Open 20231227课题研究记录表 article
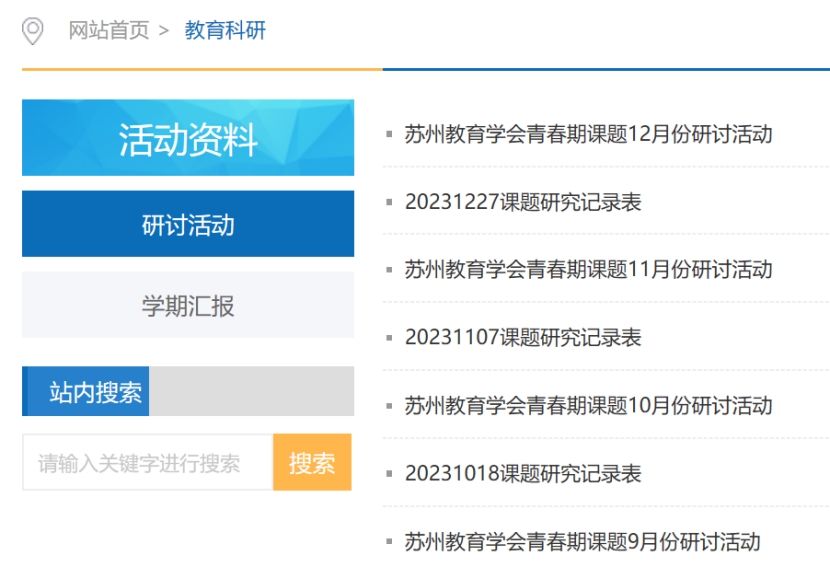 pyautogui.click(x=523, y=202)
